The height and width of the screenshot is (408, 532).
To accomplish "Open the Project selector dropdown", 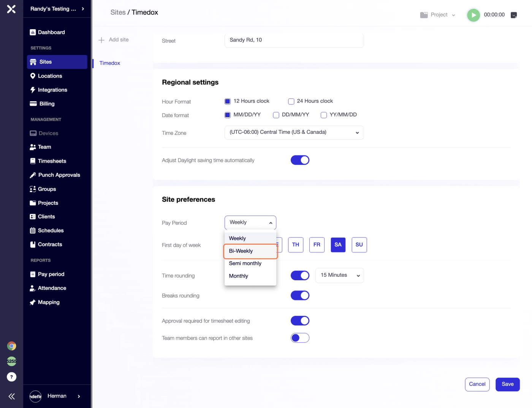I will [438, 15].
